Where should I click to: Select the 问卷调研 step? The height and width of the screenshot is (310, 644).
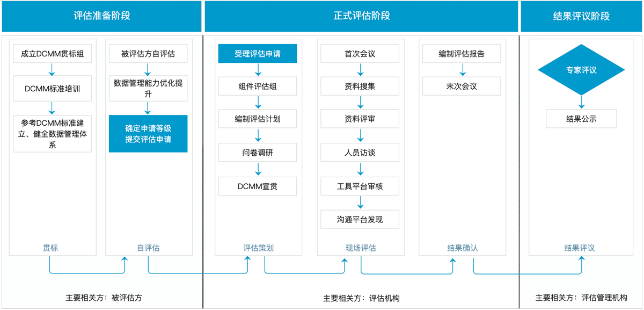point(258,153)
